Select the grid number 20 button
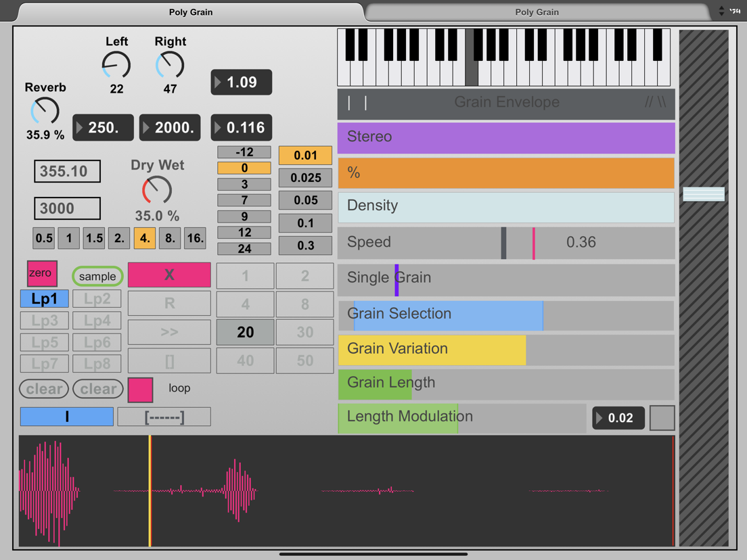Screen dimensions: 747x560 click(x=246, y=332)
